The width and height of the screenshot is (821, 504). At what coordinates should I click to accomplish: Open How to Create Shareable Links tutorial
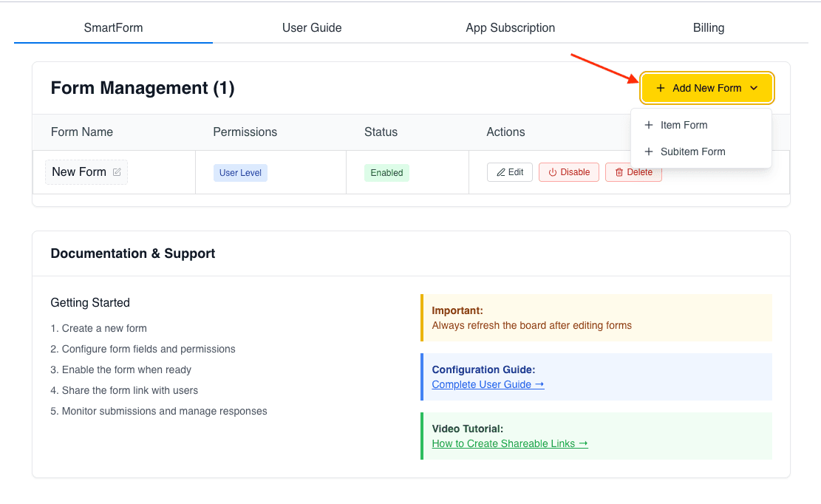pos(510,443)
